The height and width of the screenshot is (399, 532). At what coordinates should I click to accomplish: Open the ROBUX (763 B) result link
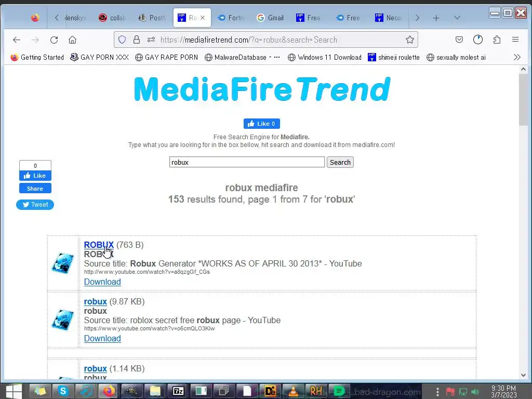tap(99, 245)
